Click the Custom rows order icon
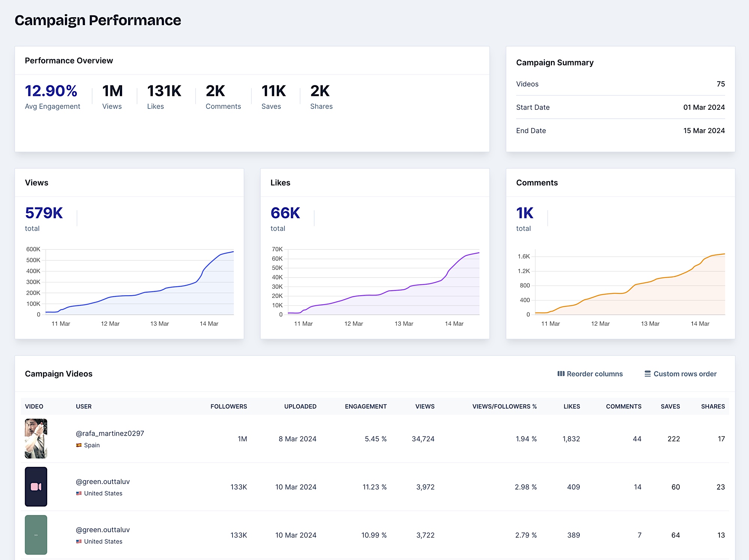The width and height of the screenshot is (749, 560). (x=647, y=373)
